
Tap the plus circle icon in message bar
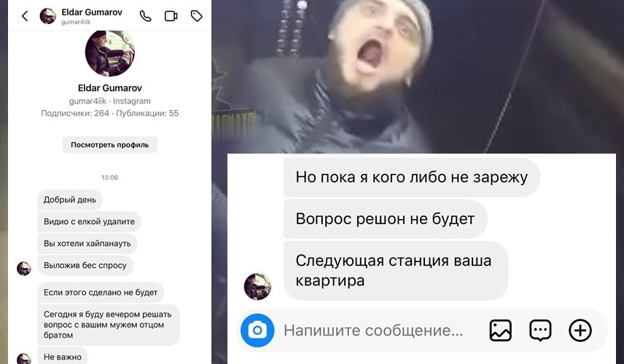[x=580, y=331]
